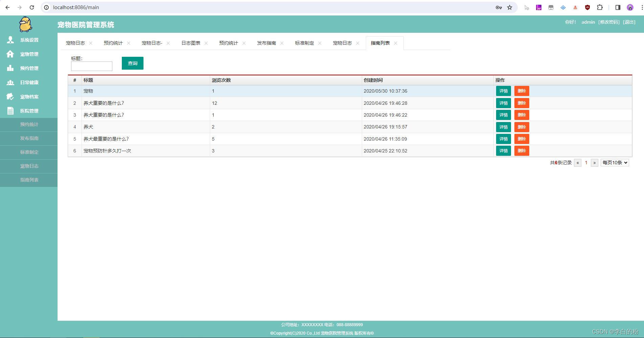
Task: Go back with browser back arrow
Action: pos(7,7)
